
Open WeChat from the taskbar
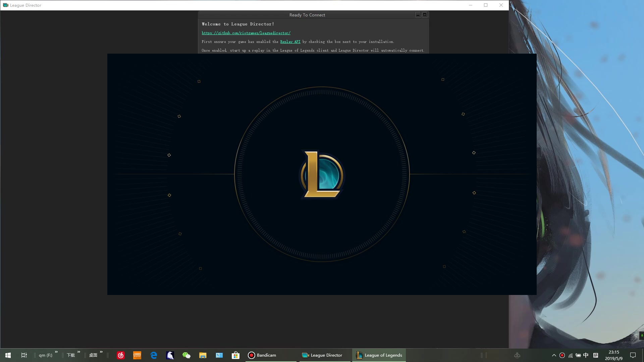(186, 355)
